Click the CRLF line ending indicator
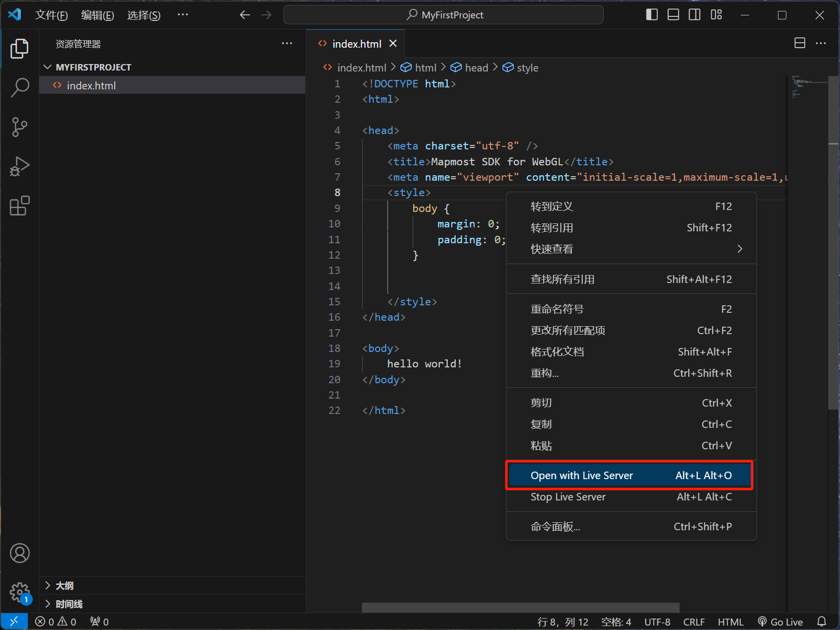The width and height of the screenshot is (840, 630). pos(694,622)
